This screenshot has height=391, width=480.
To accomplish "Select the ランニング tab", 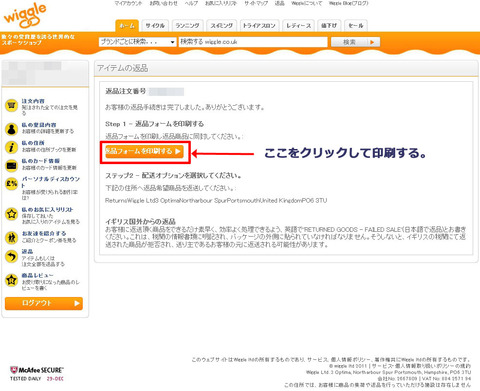I will (x=187, y=26).
